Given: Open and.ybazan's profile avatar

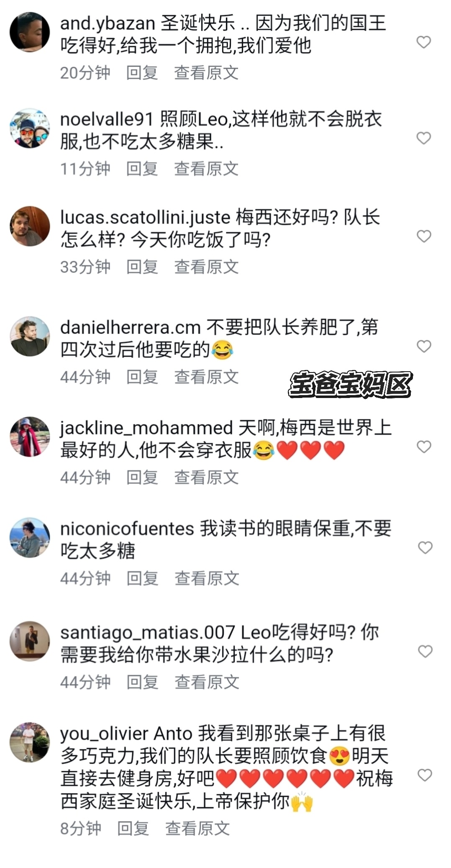Looking at the screenshot, I should pos(30,32).
